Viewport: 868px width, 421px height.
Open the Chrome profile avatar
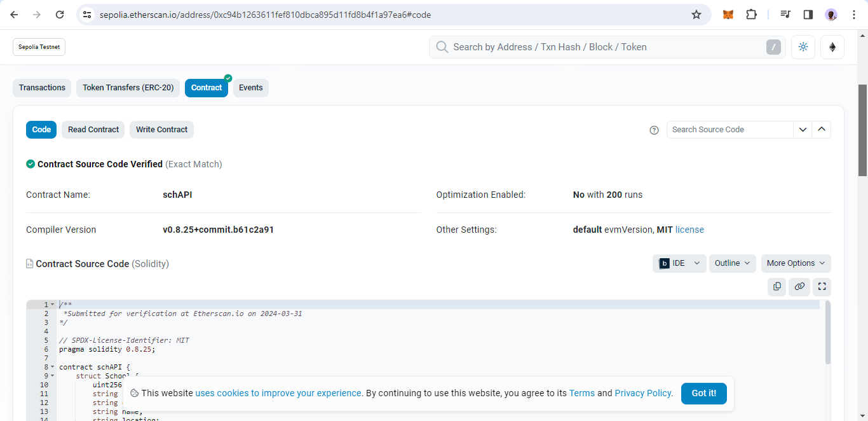831,15
